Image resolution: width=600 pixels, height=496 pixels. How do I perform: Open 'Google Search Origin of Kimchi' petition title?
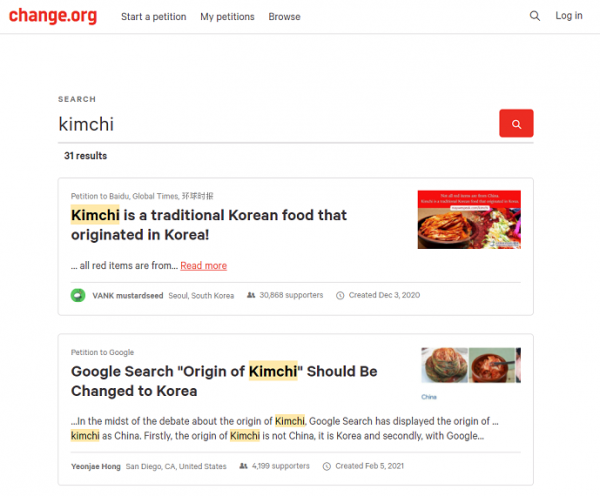click(x=224, y=381)
